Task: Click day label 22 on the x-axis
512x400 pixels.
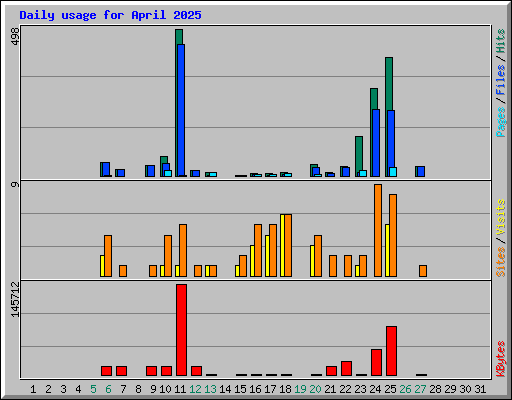Action: 345,389
